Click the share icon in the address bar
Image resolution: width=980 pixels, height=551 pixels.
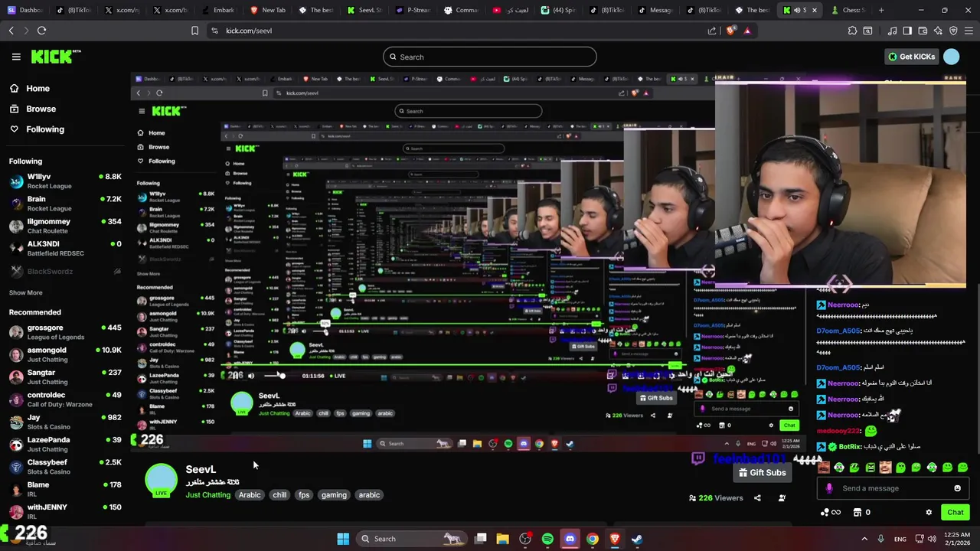pyautogui.click(x=712, y=31)
